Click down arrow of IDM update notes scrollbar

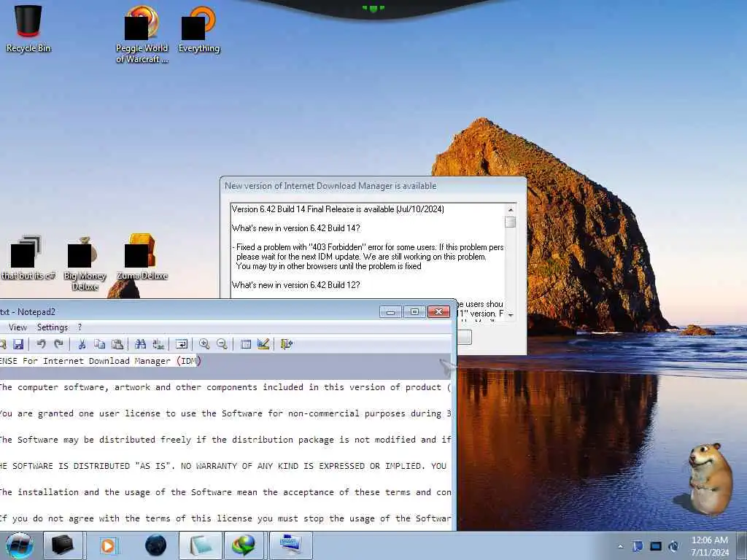point(510,315)
